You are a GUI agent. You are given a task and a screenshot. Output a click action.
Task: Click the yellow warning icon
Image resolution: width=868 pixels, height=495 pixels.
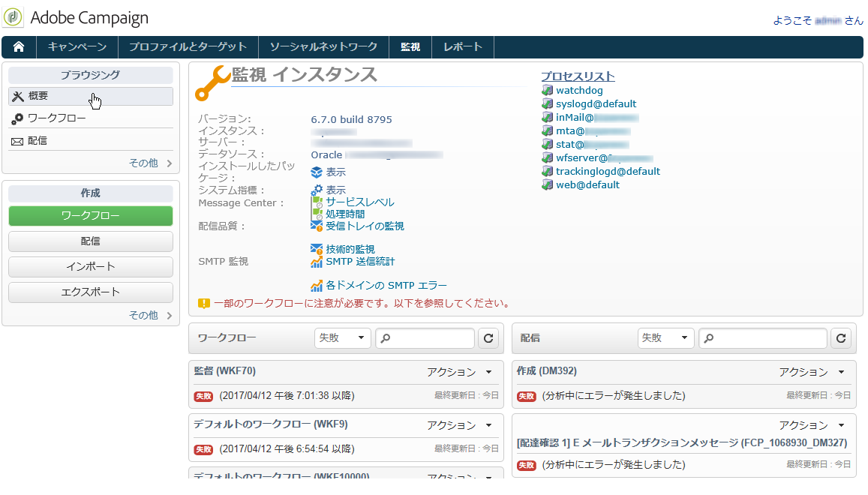point(204,304)
